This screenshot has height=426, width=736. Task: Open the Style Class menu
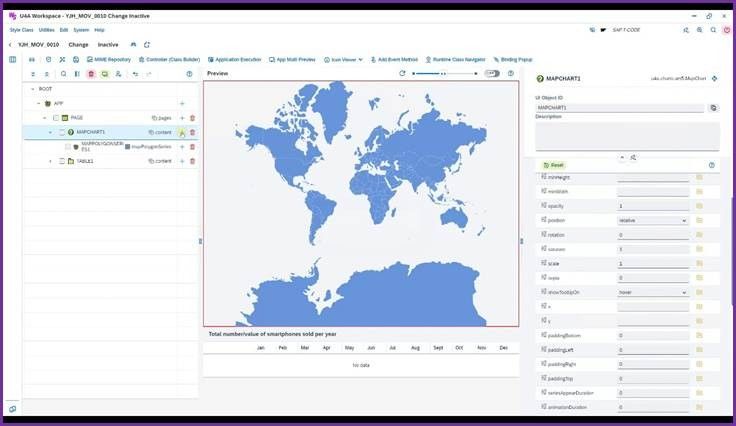coord(21,30)
